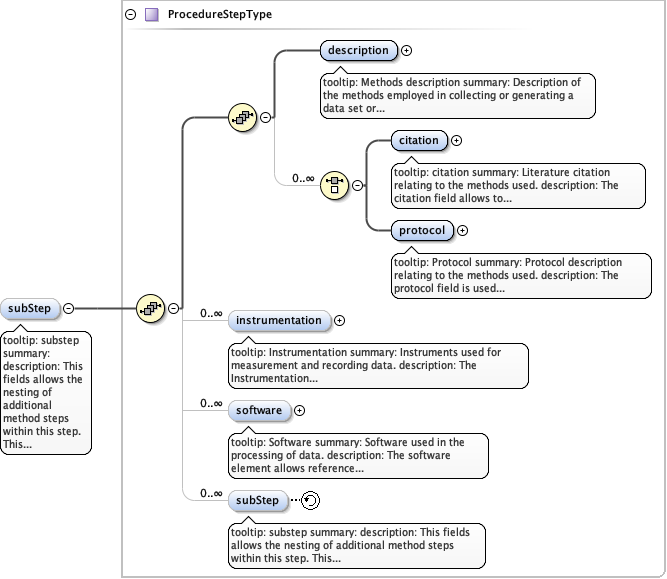Image resolution: width=667 pixels, height=579 pixels.
Task: Expand the protocol element plus button
Action: (462, 230)
